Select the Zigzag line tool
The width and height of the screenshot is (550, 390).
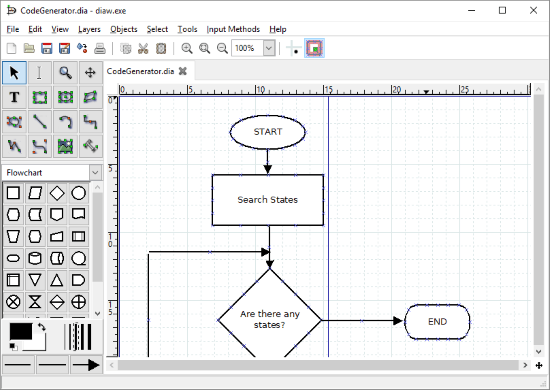pyautogui.click(x=90, y=122)
